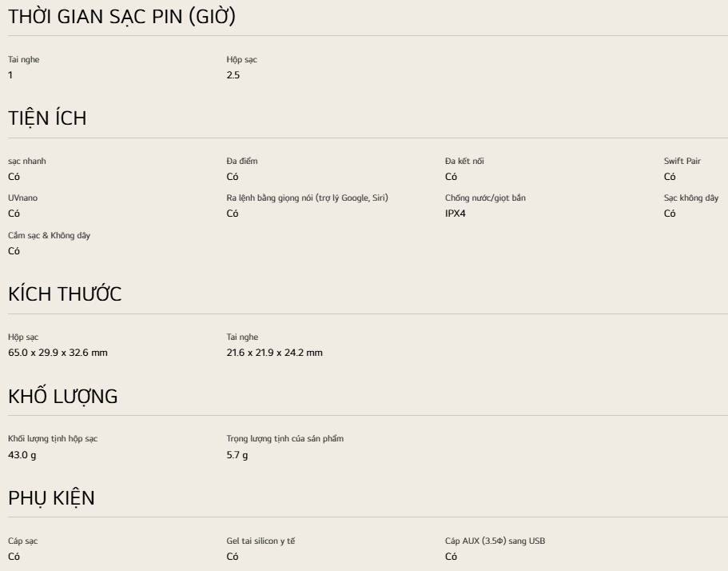Select the IPX4 water resistance value
The image size is (728, 571).
point(455,214)
